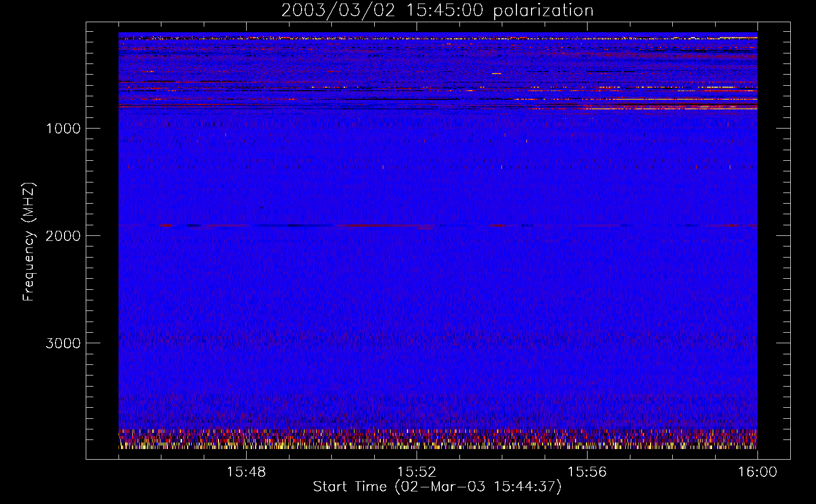
Task: Click the 15:52 time axis label
Action: 417,472
